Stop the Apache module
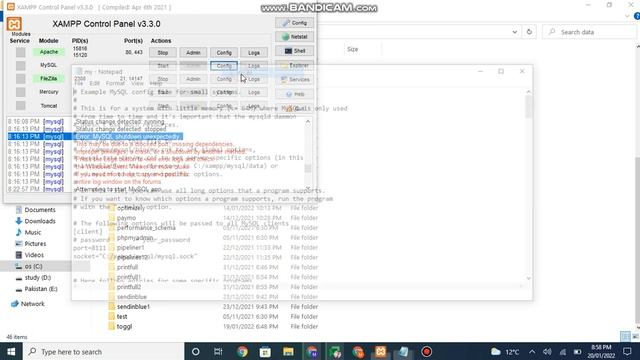 (x=163, y=53)
